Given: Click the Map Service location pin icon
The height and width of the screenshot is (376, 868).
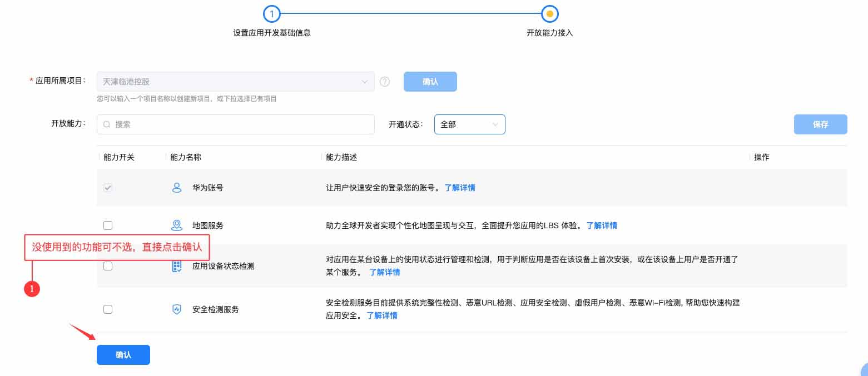Looking at the screenshot, I should [x=177, y=225].
